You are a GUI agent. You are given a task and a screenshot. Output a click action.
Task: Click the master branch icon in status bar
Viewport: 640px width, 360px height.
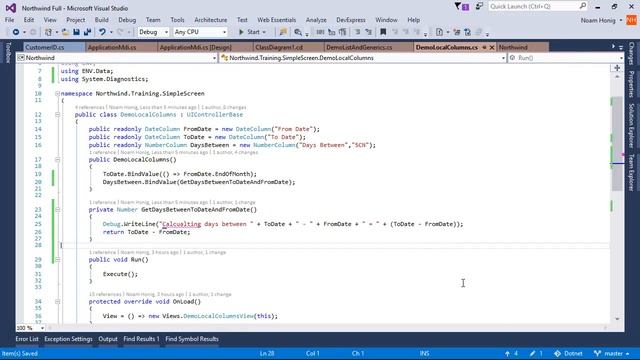[597, 353]
